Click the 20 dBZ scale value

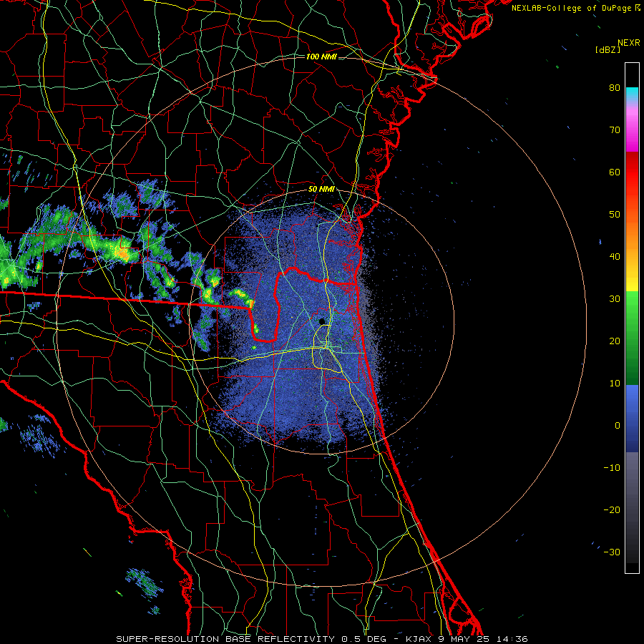615,341
